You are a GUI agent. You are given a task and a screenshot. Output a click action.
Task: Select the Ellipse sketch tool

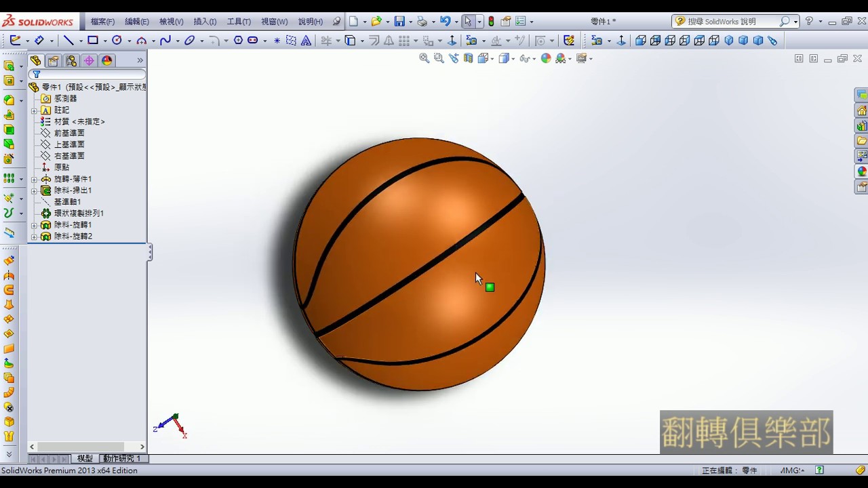(x=190, y=41)
